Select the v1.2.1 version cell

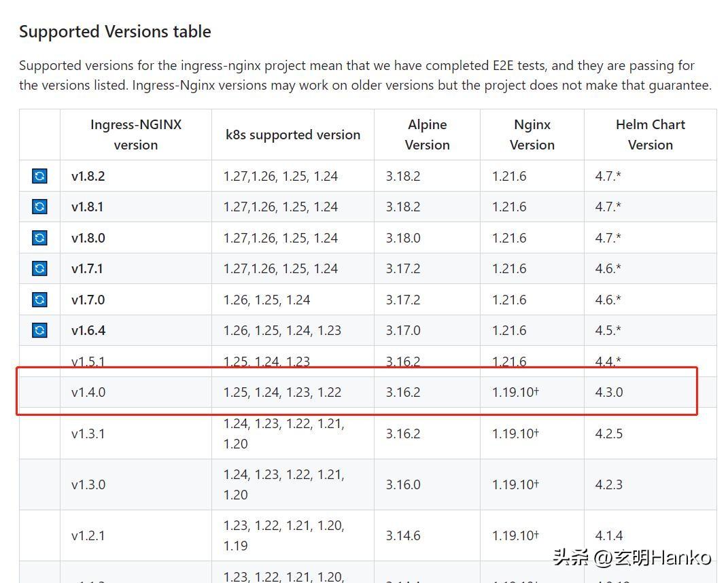coord(88,535)
